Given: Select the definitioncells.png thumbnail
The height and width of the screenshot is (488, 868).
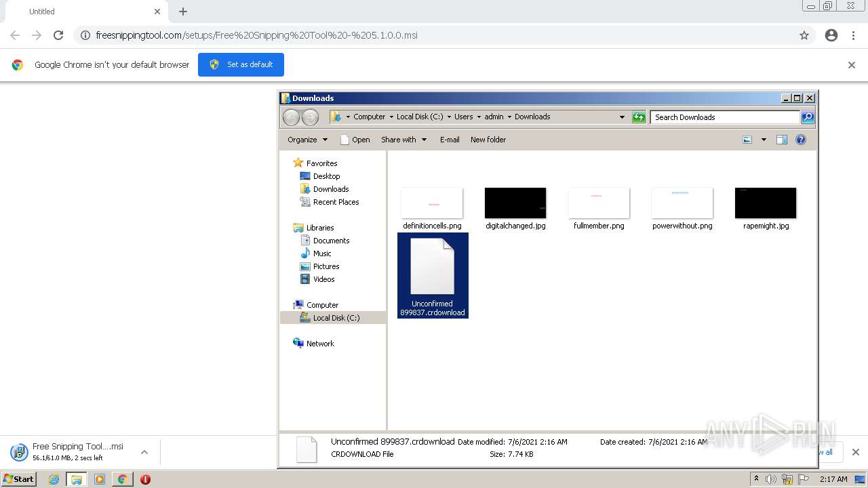Looking at the screenshot, I should [x=432, y=203].
